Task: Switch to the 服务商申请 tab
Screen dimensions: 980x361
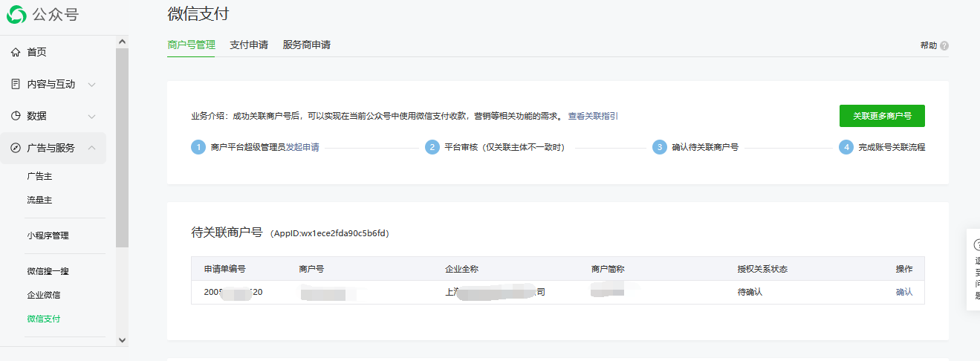Action: coord(307,45)
